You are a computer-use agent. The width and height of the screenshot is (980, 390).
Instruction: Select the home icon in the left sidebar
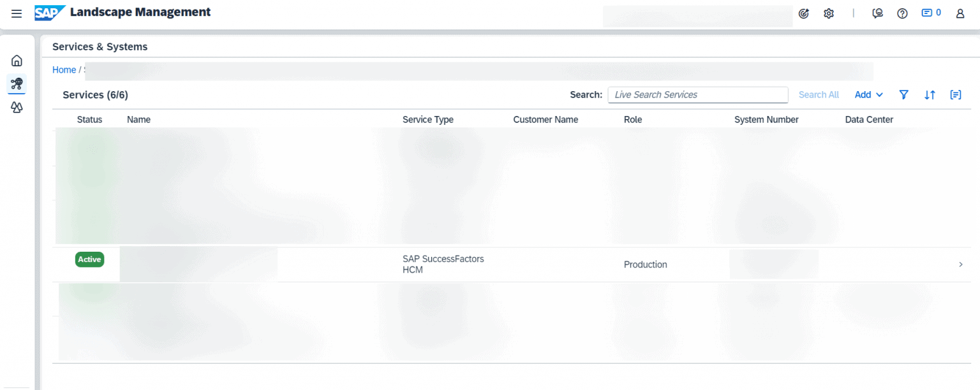[x=17, y=60]
